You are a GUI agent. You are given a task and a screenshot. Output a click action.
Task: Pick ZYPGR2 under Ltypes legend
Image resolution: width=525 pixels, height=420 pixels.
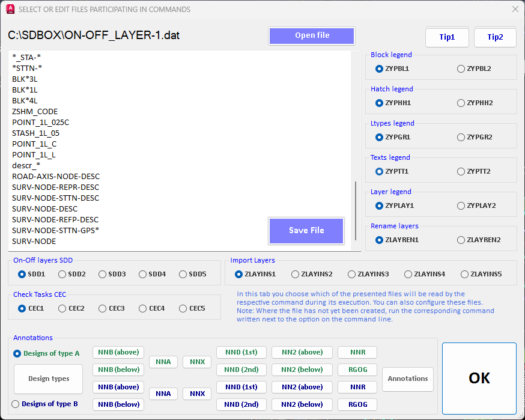tap(475, 137)
